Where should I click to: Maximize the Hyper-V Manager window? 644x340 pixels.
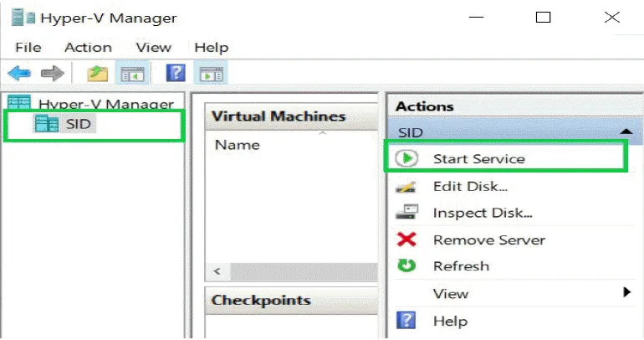[x=543, y=18]
